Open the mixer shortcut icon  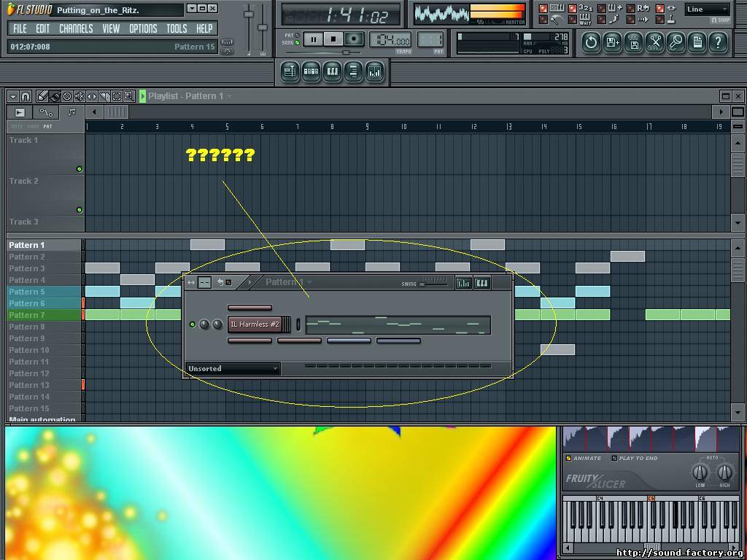375,71
